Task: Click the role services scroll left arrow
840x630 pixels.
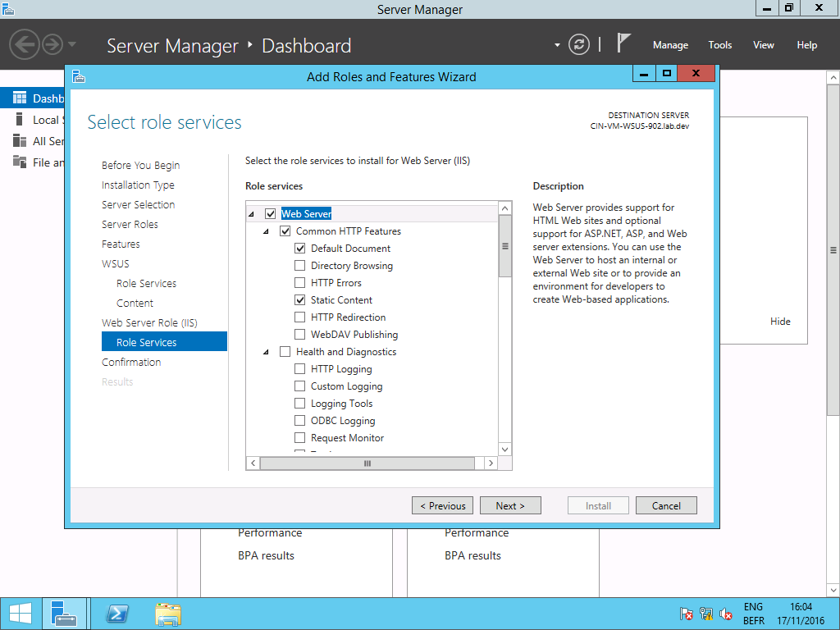Action: coord(253,463)
